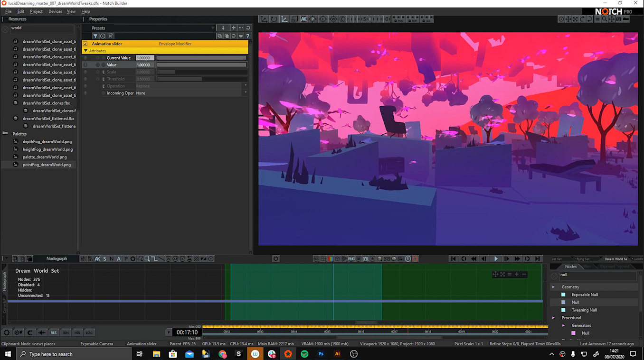This screenshot has height=360, width=644.
Task: Select palette_dreamWorld.png in Resources
Action: pyautogui.click(x=45, y=157)
